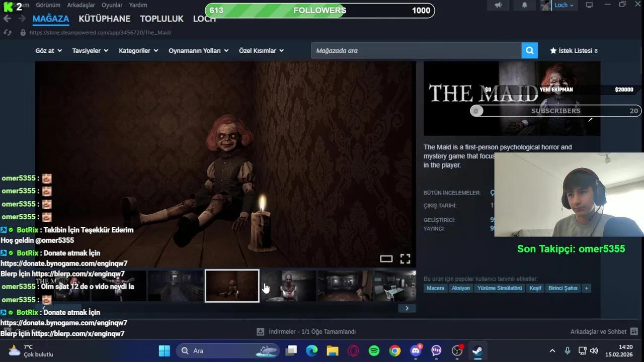644x362 pixels.
Task: Switch to the TOPLULUK tab
Action: coord(162,19)
